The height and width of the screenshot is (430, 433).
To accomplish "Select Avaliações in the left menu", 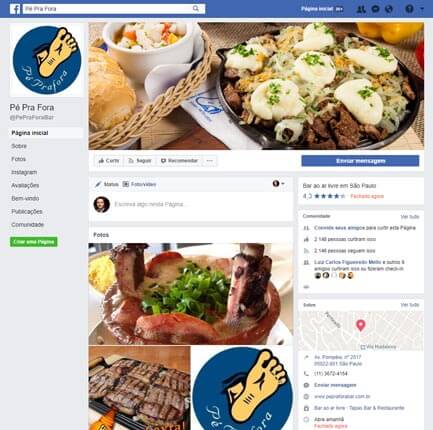I will click(25, 185).
